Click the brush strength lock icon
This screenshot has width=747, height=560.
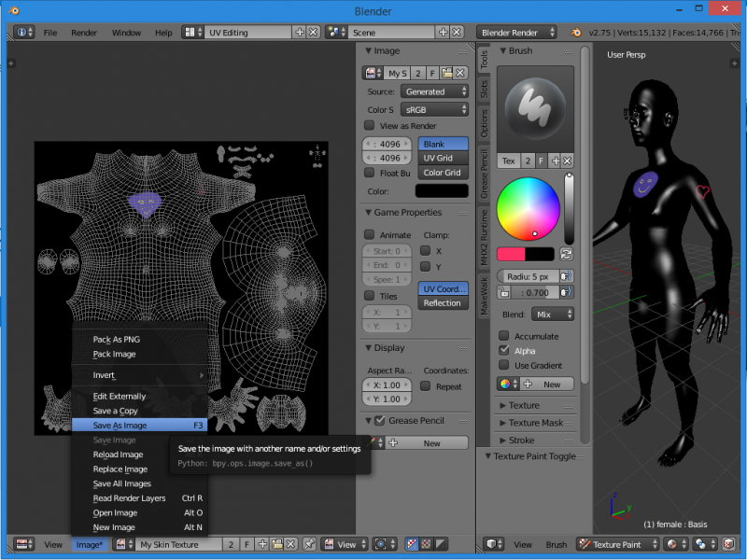(503, 292)
